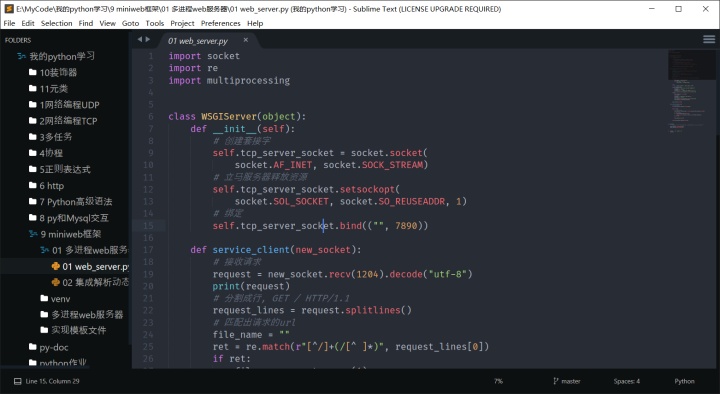The height and width of the screenshot is (394, 720).
Task: Open the 02 集成解析动态 file in sidebar
Action: [90, 282]
